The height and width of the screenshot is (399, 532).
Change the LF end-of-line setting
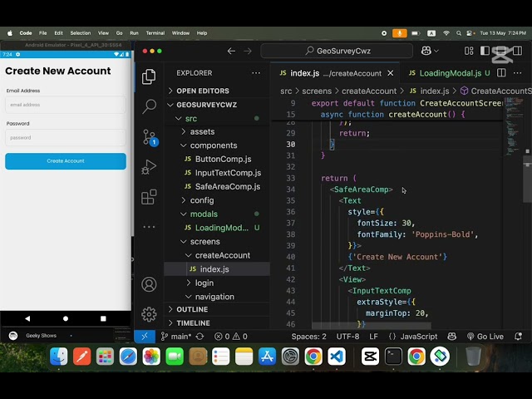click(x=373, y=336)
